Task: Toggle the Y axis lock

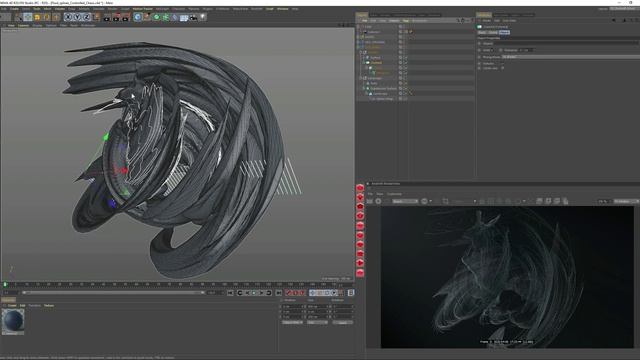Action: coord(77,17)
